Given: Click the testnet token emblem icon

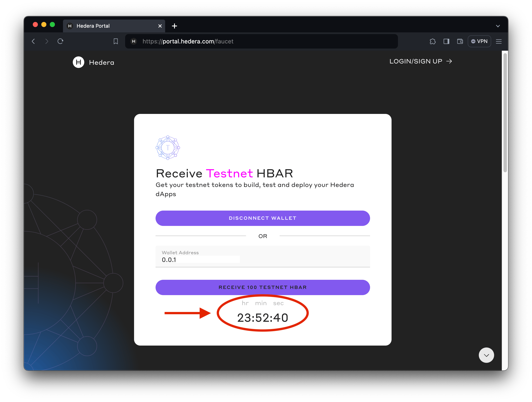Looking at the screenshot, I should point(168,148).
